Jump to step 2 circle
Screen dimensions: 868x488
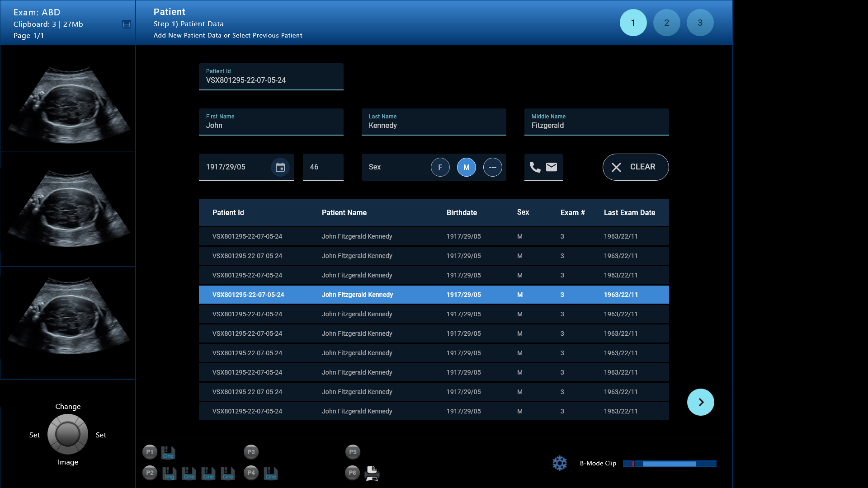(666, 23)
